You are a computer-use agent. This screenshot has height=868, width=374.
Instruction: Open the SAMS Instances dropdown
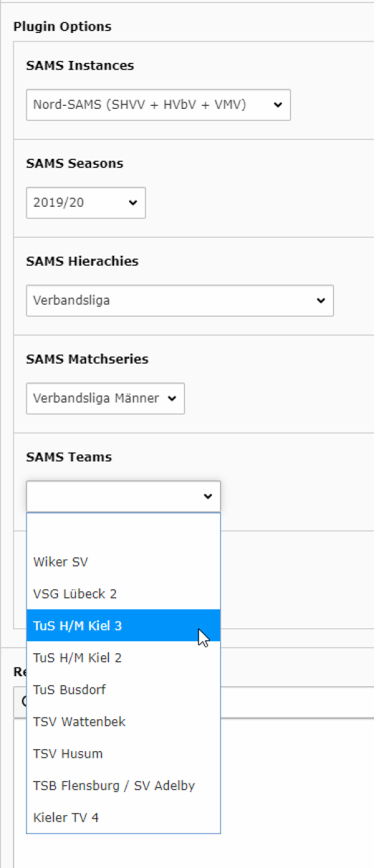point(158,105)
